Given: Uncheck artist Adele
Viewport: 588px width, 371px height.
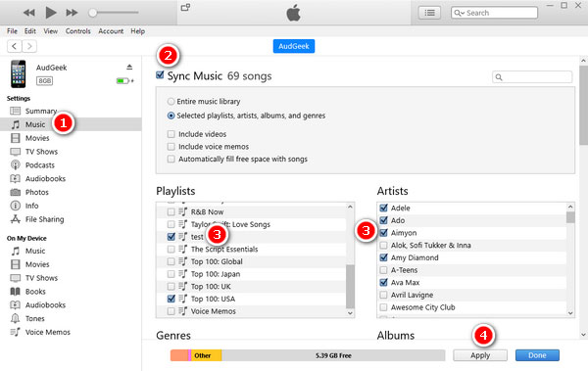Looking at the screenshot, I should (383, 208).
